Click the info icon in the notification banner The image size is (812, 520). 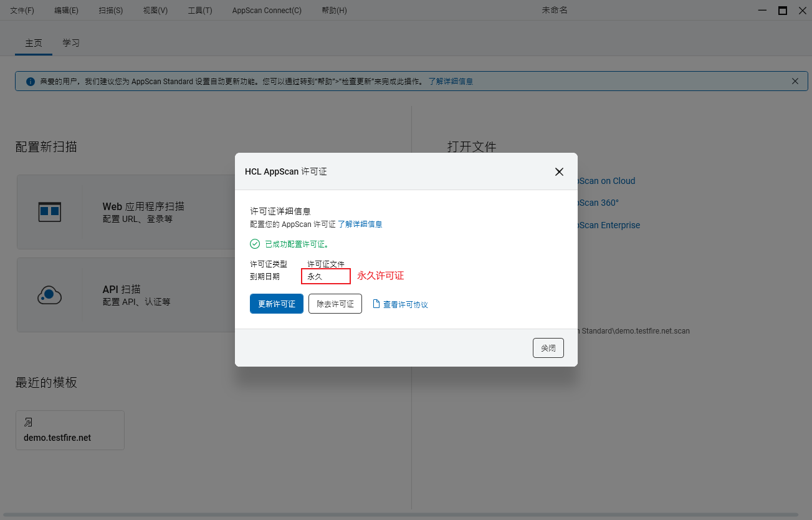pos(30,82)
